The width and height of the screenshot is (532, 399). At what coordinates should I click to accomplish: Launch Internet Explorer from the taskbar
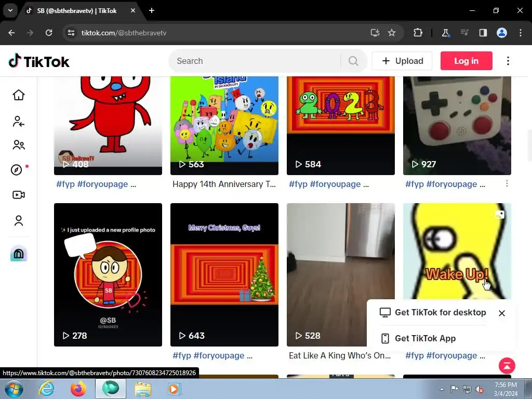pyautogui.click(x=46, y=389)
